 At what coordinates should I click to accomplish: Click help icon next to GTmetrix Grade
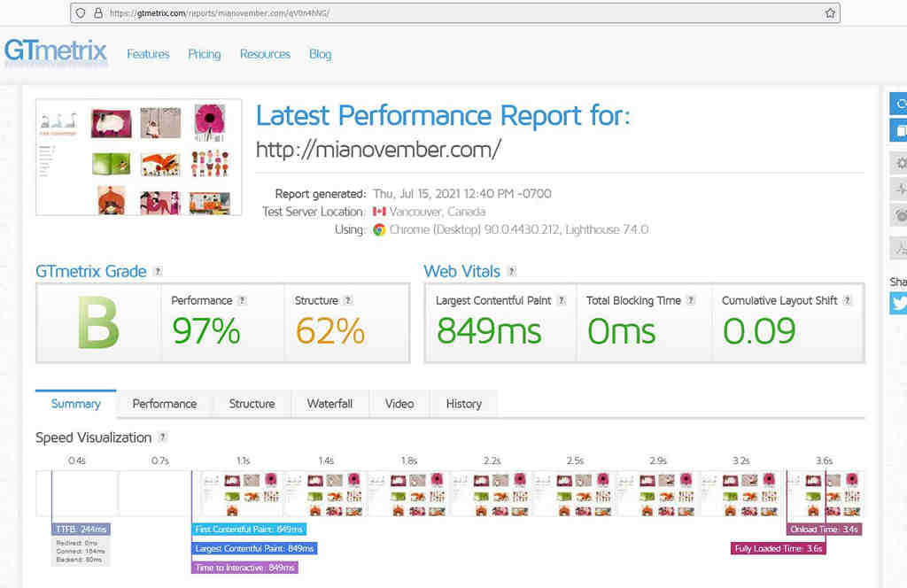pyautogui.click(x=158, y=271)
